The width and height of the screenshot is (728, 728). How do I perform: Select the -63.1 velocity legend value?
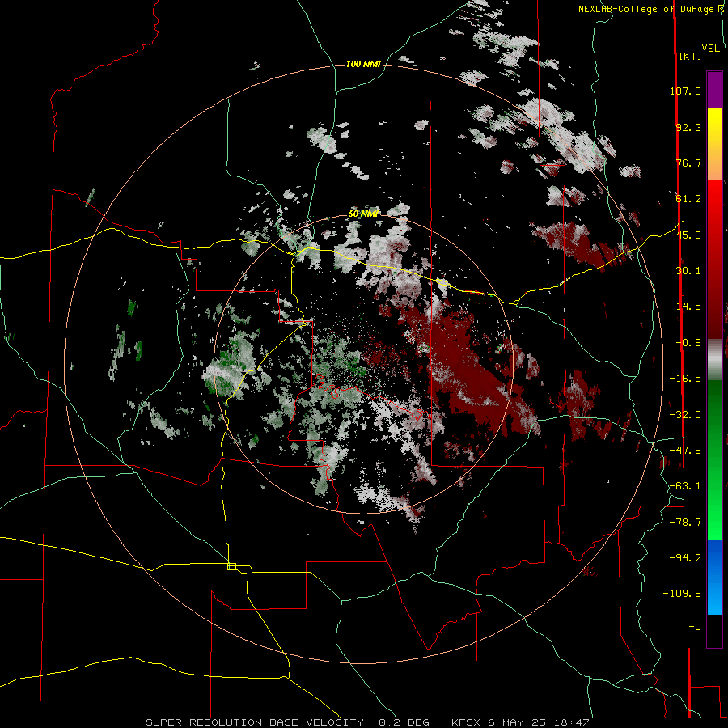685,486
